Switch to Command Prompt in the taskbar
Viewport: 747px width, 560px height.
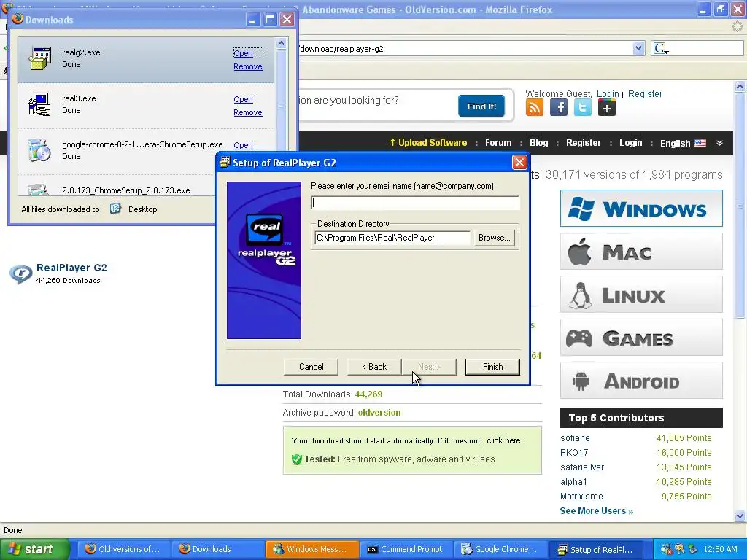406,549
